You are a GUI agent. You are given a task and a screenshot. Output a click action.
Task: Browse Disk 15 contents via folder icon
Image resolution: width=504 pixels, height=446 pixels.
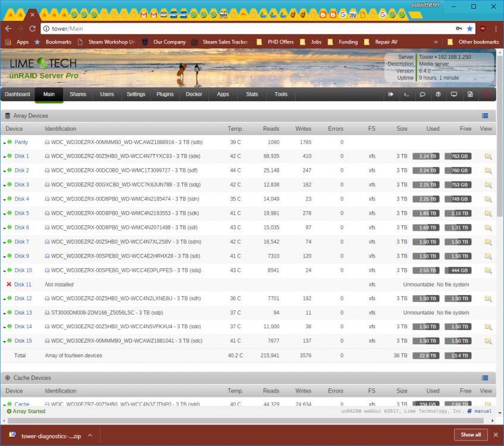click(x=489, y=341)
